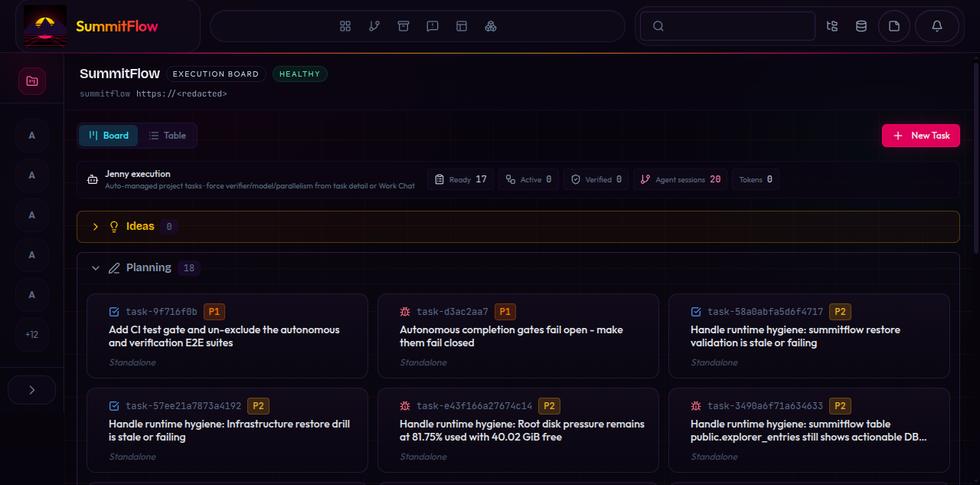Open the database icon in the header
Viewport: 980px width, 485px height.
coord(861,26)
